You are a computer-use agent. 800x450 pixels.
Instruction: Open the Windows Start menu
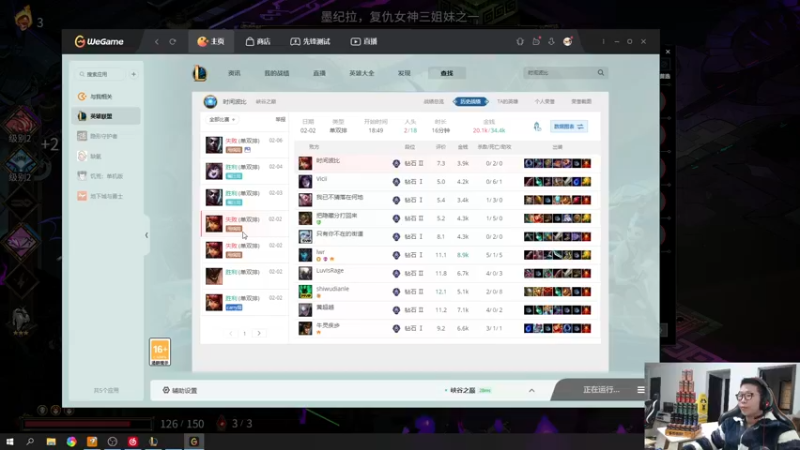tap(9, 442)
